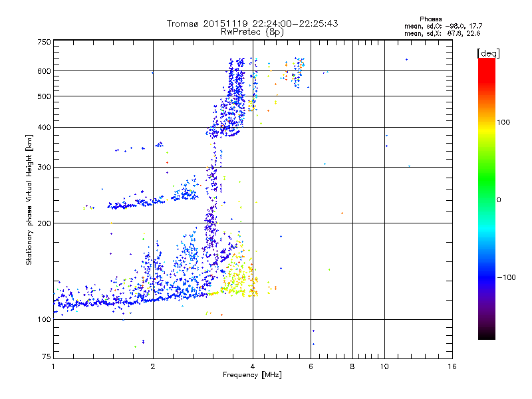
Task: Click the y-axis tick label "200"
Action: pyautogui.click(x=45, y=223)
